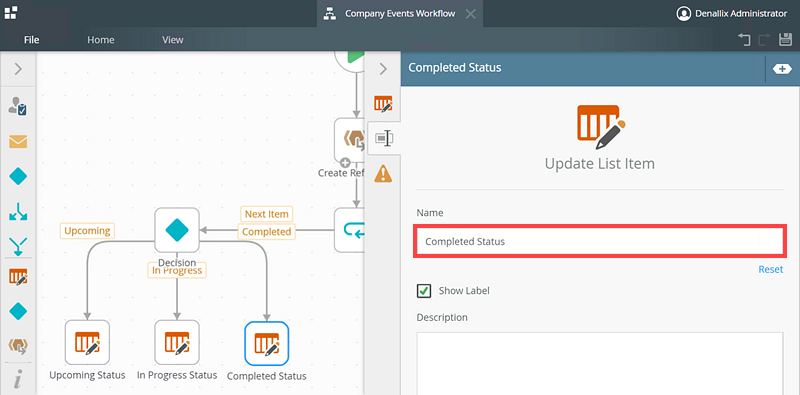Click the merge arrows icon in toolbox
Viewport: 800px width, 395px height.
18,246
